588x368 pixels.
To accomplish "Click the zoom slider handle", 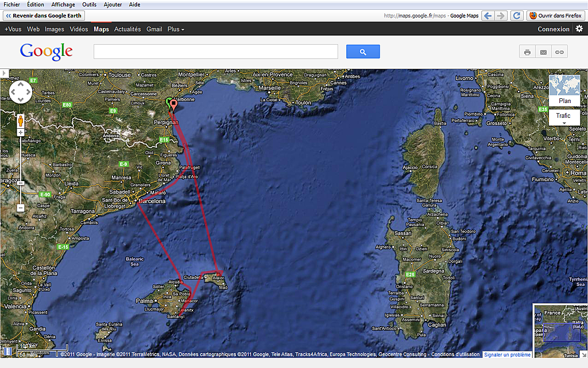I will [21, 183].
